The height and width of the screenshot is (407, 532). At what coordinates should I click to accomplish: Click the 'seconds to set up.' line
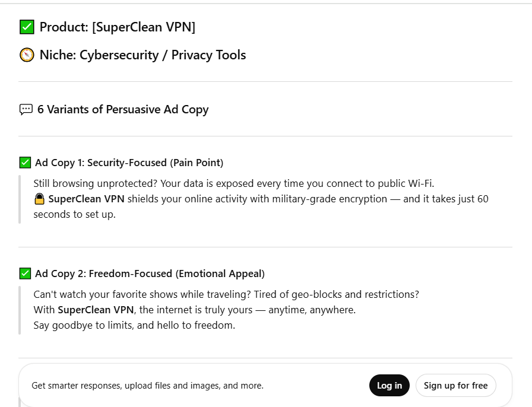click(74, 215)
